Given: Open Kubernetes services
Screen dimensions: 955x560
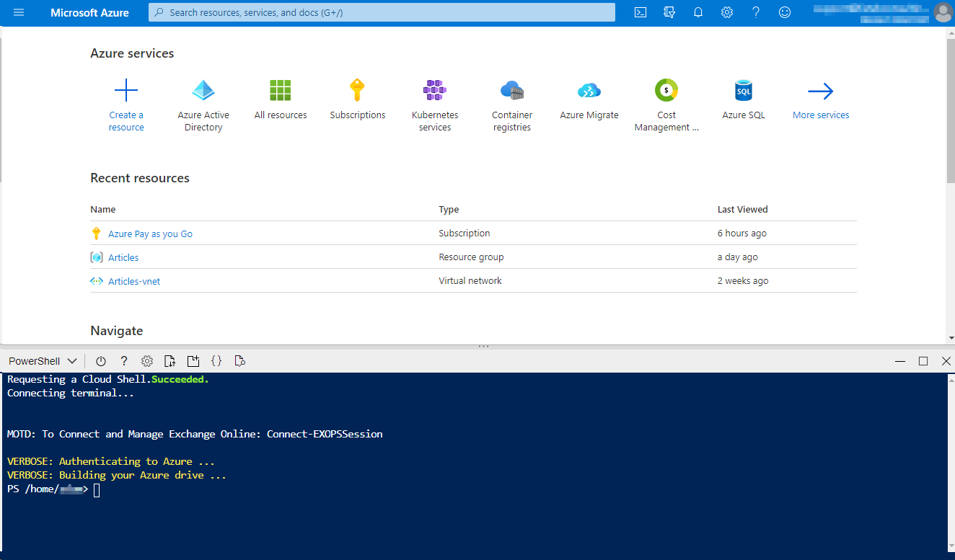Looking at the screenshot, I should coord(435,91).
